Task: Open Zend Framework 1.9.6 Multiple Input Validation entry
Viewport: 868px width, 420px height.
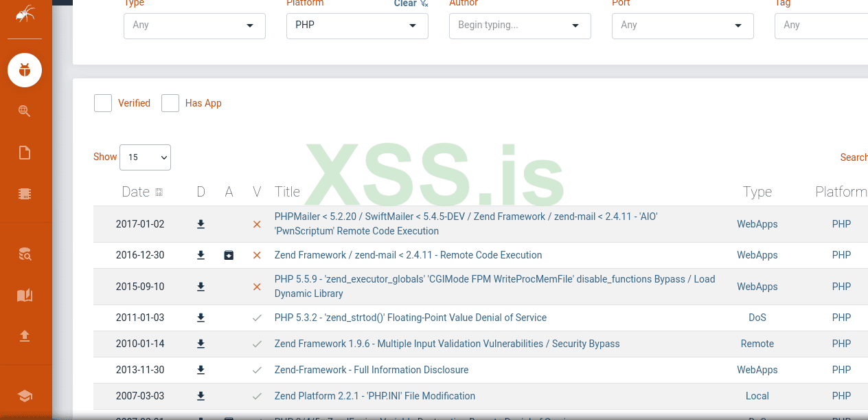Action: 447,344
